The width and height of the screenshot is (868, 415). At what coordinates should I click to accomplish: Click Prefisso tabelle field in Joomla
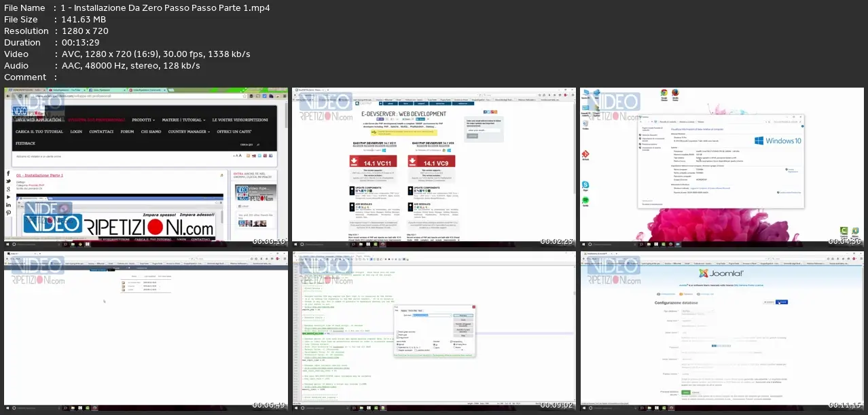[x=698, y=374]
